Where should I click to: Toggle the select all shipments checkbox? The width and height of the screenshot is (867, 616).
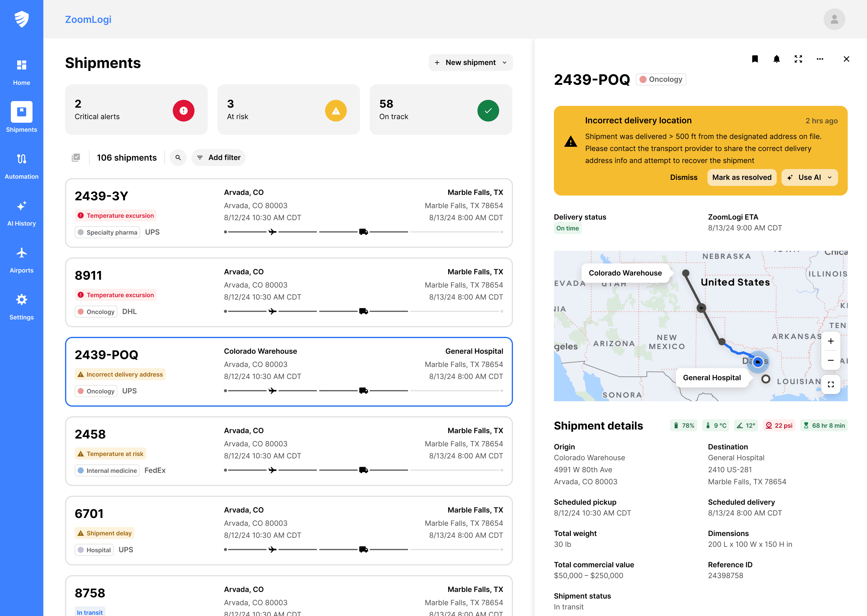click(76, 157)
